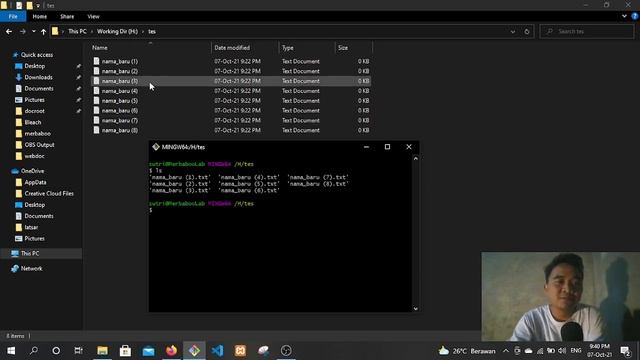The image size is (640, 360).
Task: Open File Explorer help icon
Action: 635,16
